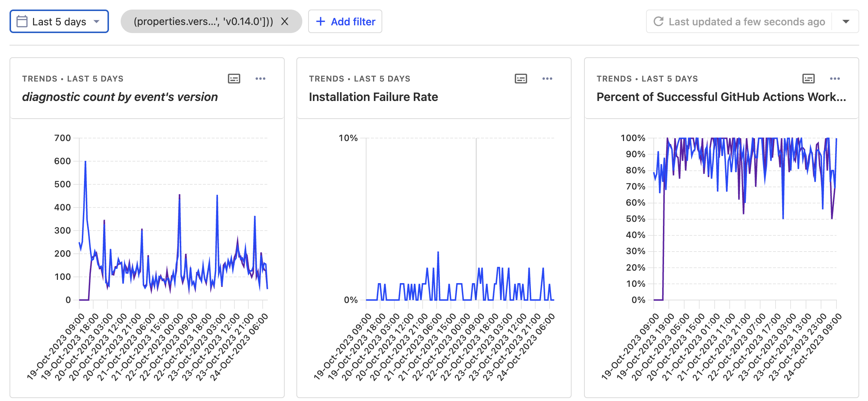
Task: Click the version filter chip to edit it
Action: click(204, 22)
